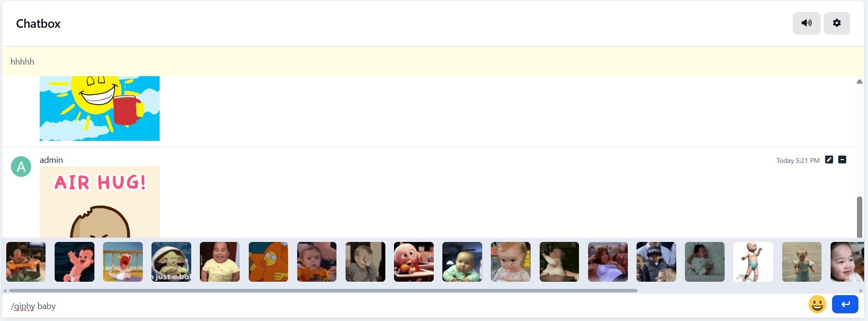Open the smiling sun coffee image
The height and width of the screenshot is (321, 868).
[100, 108]
